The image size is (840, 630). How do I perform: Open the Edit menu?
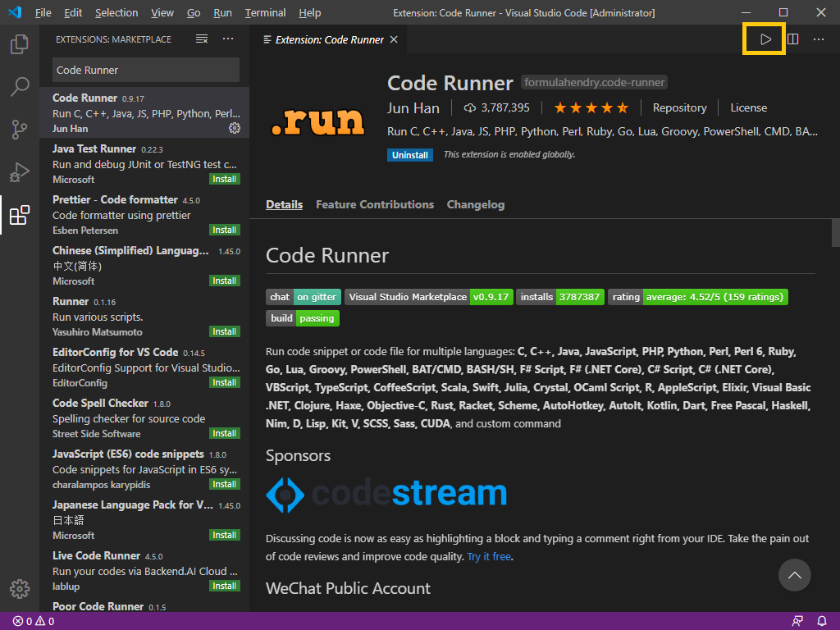coord(73,12)
